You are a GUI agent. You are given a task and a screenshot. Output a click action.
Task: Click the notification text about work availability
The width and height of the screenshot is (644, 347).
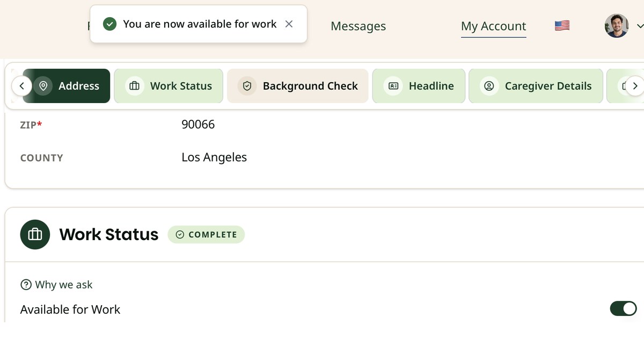(x=200, y=24)
